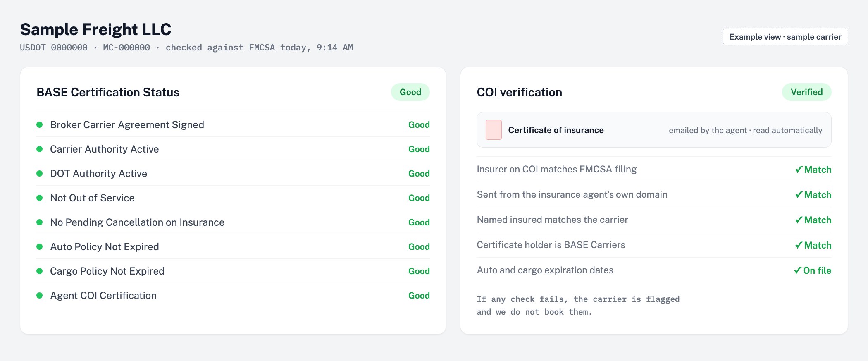Click Broker Carrier Agreement Signed label
The width and height of the screenshot is (868, 361).
tap(127, 124)
